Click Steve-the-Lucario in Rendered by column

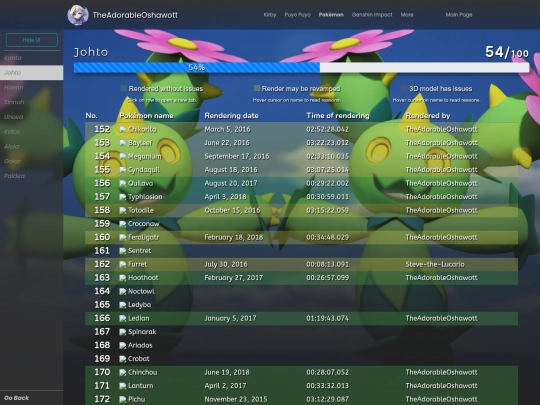pos(435,264)
